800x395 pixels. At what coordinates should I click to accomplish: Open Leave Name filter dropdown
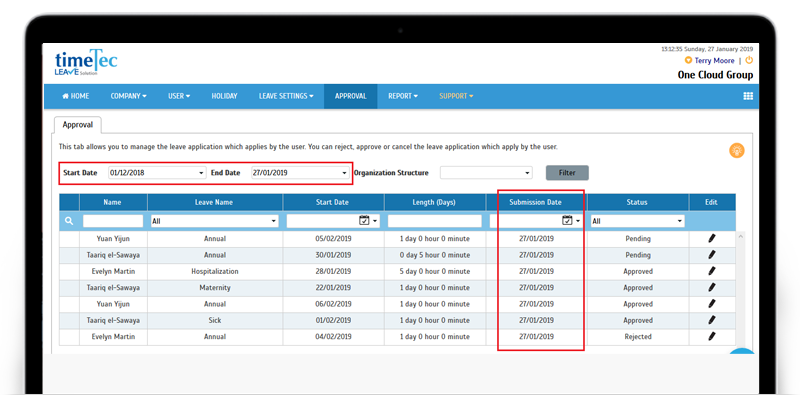(214, 221)
